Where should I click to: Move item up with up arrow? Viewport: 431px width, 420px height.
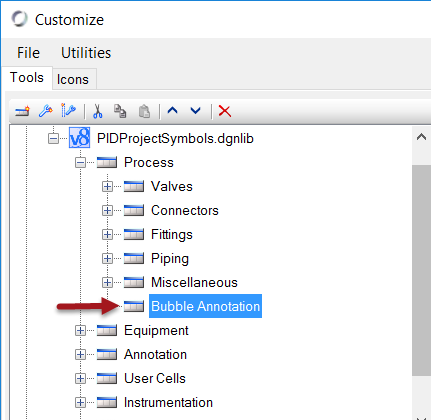tap(172, 110)
